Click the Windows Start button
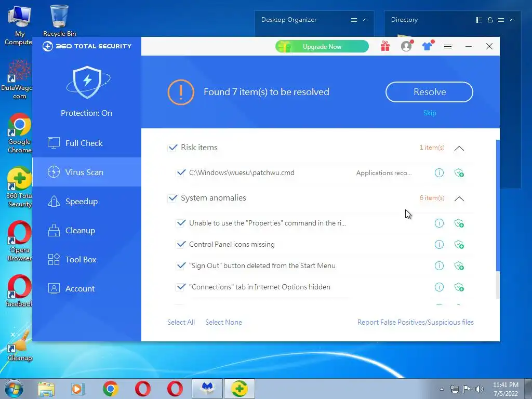This screenshot has height=399, width=532. pos(14,389)
